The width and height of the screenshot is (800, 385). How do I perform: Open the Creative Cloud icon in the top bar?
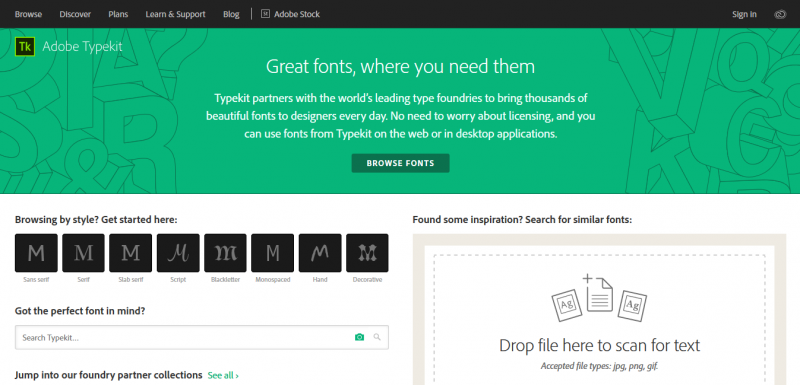(x=780, y=14)
